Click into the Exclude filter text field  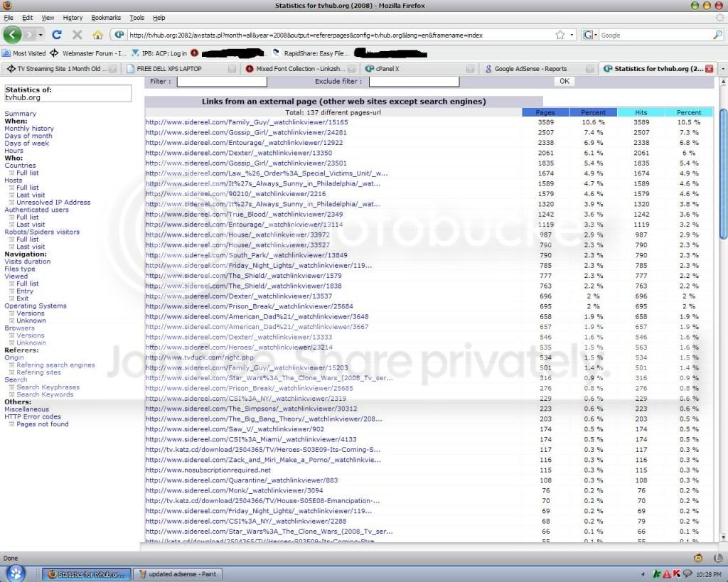(x=414, y=81)
